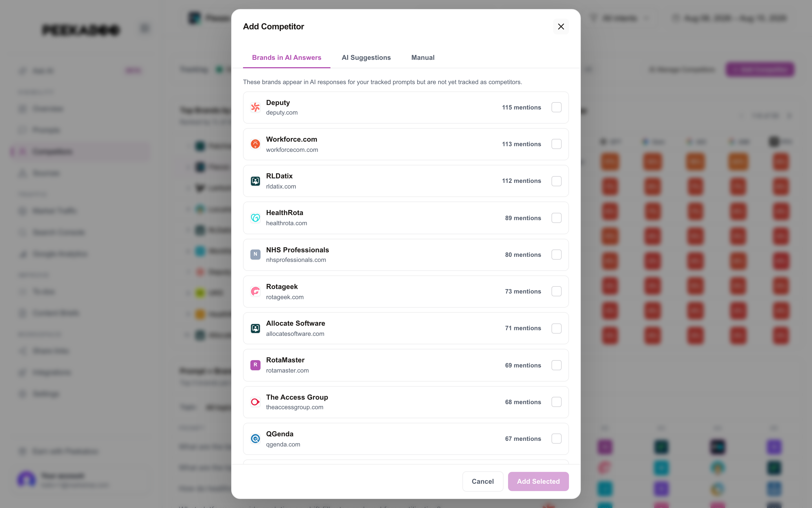
Task: Select the QGenda checkbox
Action: 556,439
